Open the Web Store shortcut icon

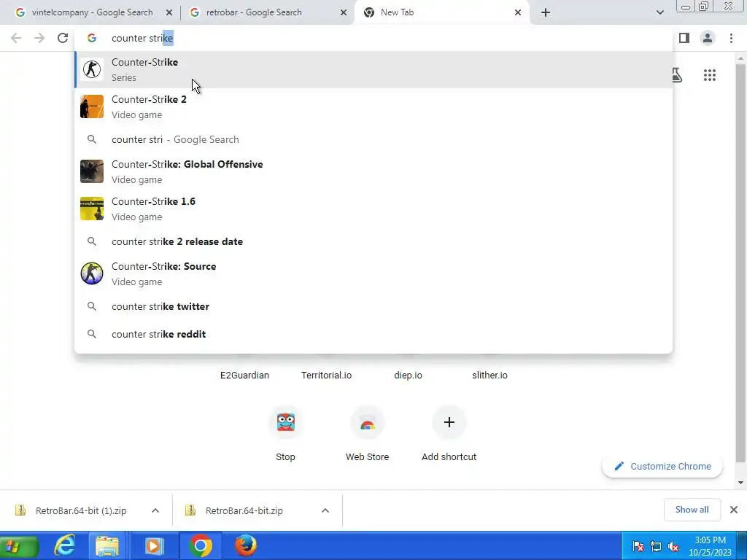coord(368,422)
